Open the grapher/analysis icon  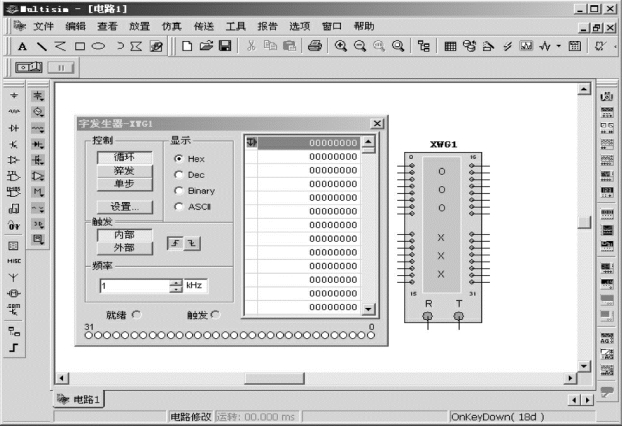[526, 46]
